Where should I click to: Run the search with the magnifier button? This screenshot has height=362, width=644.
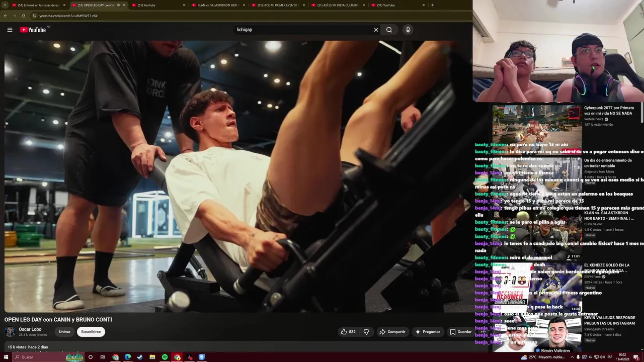389,30
